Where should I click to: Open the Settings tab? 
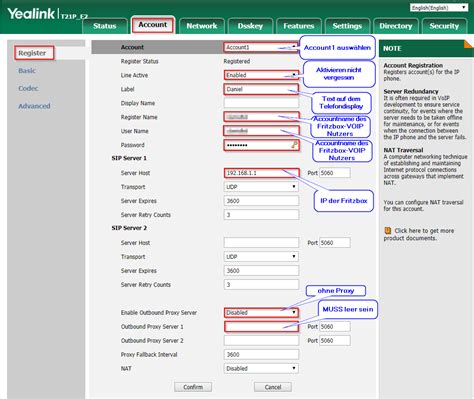pyautogui.click(x=347, y=26)
